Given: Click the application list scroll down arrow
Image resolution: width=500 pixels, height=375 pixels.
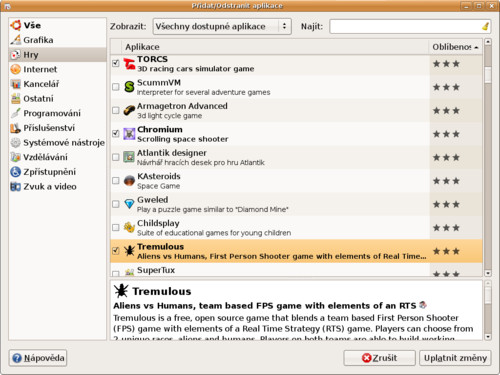Looking at the screenshot, I should 488,273.
